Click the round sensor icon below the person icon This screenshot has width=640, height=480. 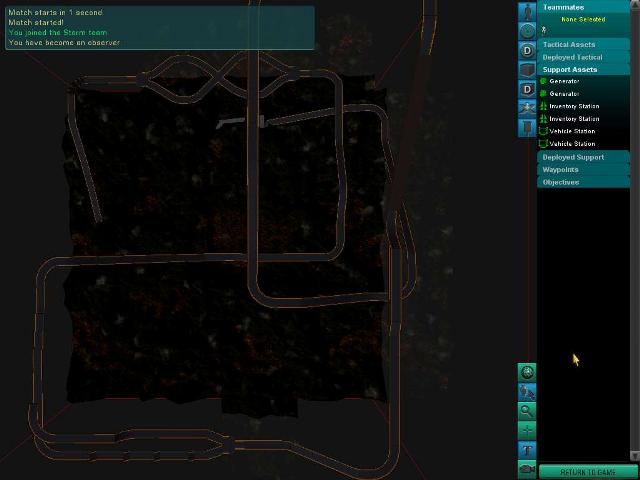pyautogui.click(x=527, y=30)
